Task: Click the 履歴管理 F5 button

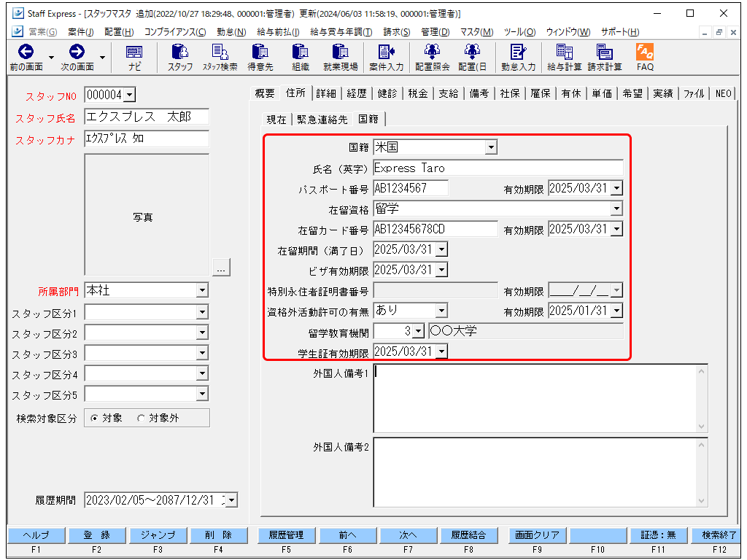Action: (x=286, y=535)
